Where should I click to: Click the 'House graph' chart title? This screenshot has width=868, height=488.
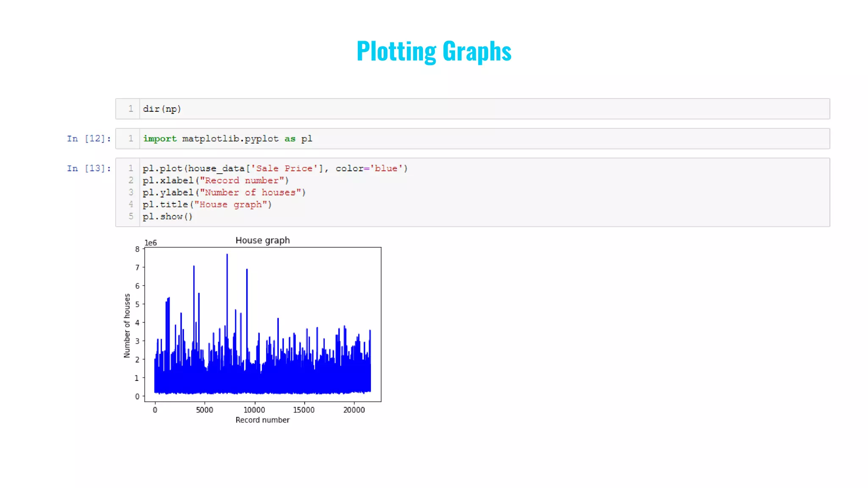coord(262,240)
